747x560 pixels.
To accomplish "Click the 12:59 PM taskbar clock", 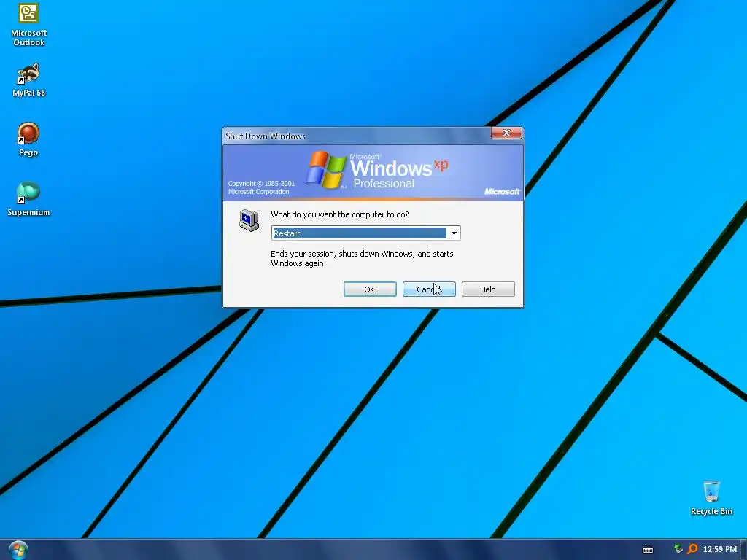I will click(x=719, y=549).
